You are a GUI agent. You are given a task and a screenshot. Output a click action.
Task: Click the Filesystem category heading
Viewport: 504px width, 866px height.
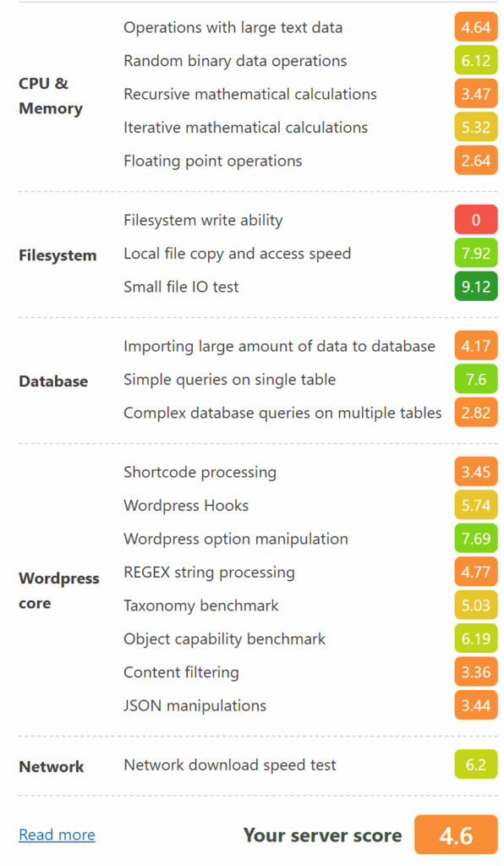coord(58,255)
